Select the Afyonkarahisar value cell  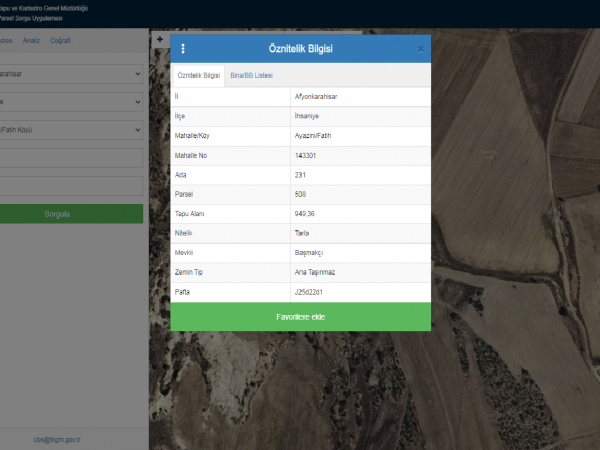360,97
